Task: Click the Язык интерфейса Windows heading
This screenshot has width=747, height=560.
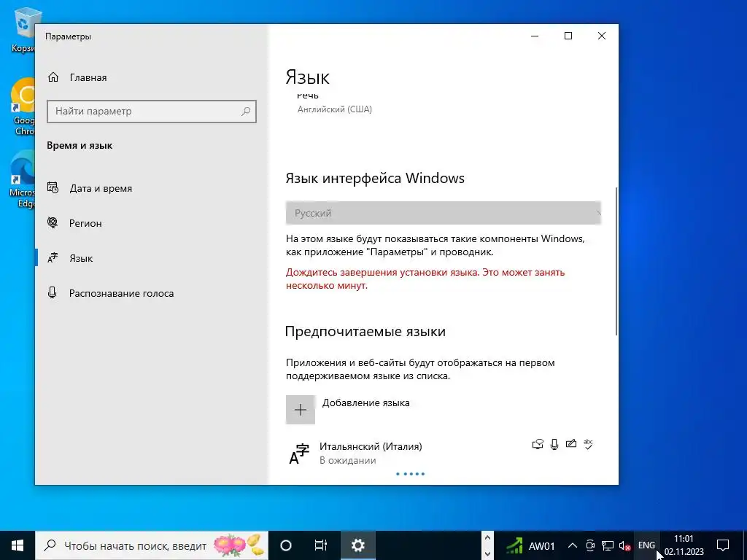Action: click(x=375, y=178)
